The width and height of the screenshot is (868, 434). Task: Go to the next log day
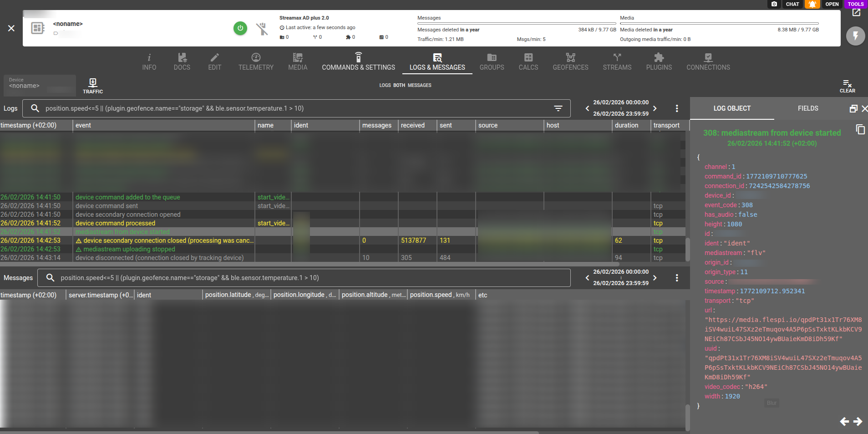(x=655, y=108)
